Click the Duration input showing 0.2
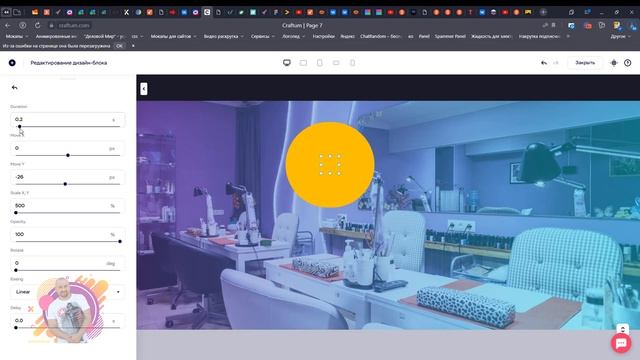This screenshot has width=640, height=360. tap(68, 119)
